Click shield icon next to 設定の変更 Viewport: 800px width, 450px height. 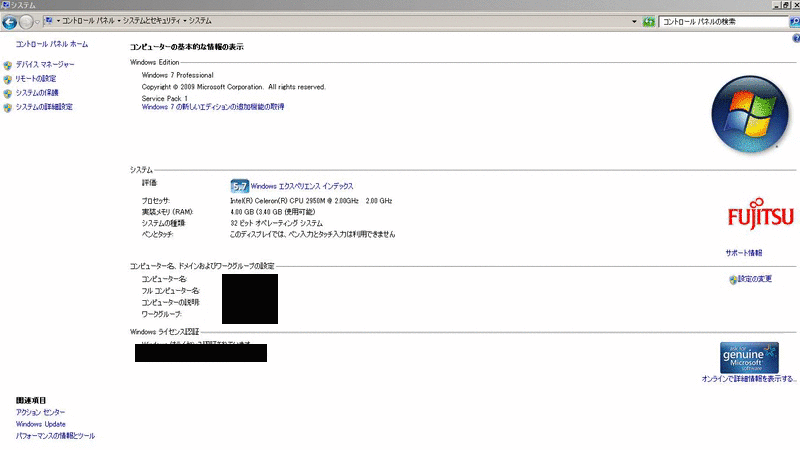[x=733, y=280]
